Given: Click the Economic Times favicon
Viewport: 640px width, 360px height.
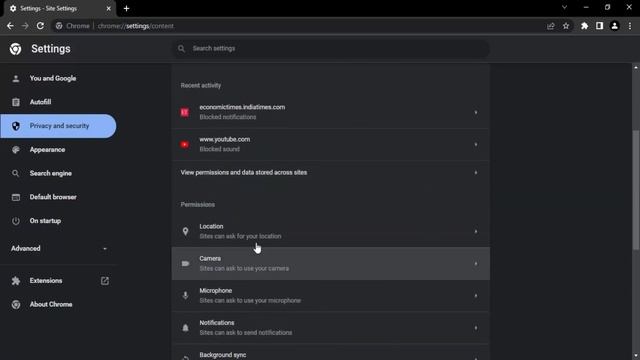Looking at the screenshot, I should 185,112.
